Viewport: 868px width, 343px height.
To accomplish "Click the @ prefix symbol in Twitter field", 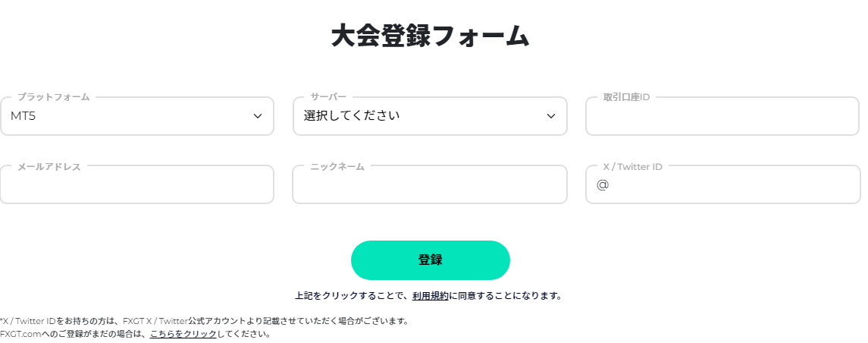I will click(x=603, y=185).
